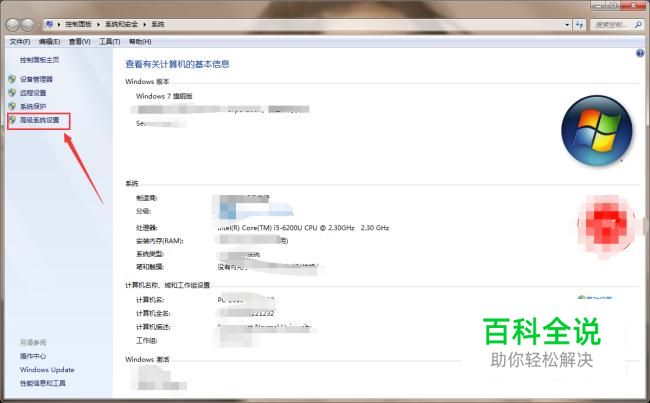Open 控制面板主页 link
650x403 pixels.
click(x=39, y=60)
